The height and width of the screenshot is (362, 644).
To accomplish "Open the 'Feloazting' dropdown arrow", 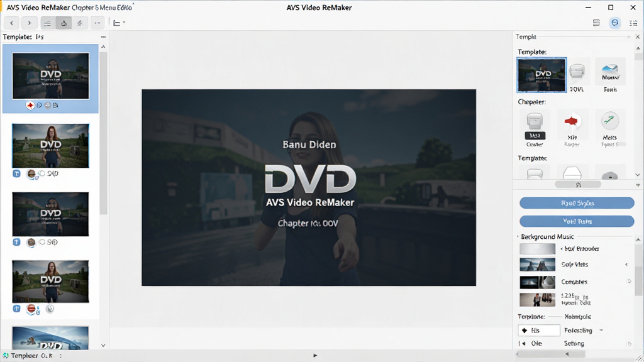I will tap(601, 331).
